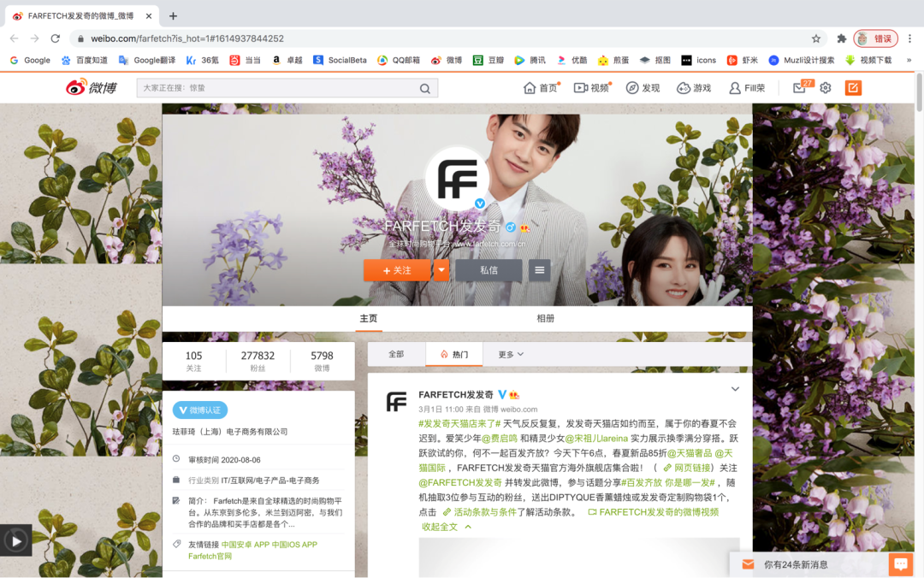Open the post options chevron
This screenshot has width=924, height=578.
coord(735,390)
